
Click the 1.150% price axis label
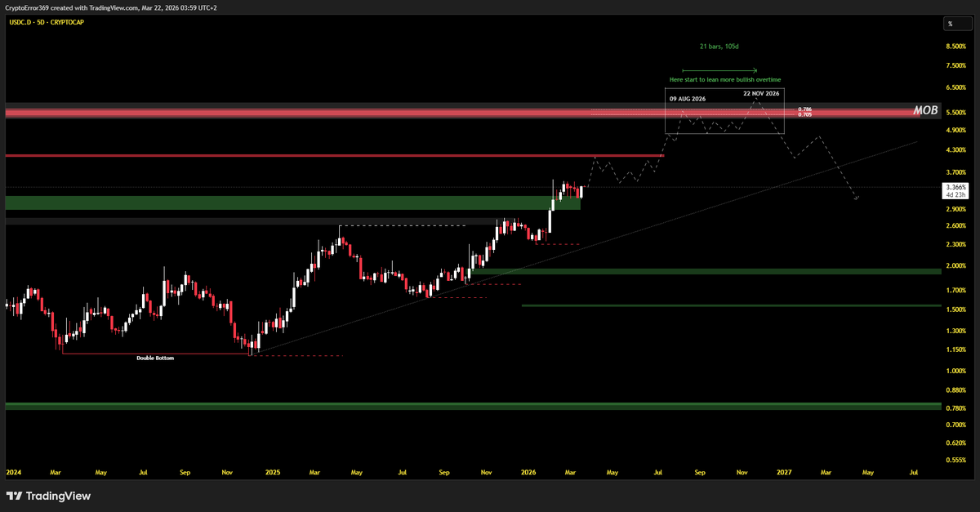pyautogui.click(x=955, y=349)
